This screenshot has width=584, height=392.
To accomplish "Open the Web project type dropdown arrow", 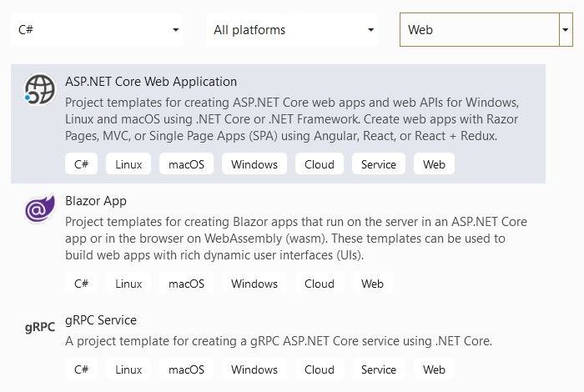I will click(x=566, y=30).
